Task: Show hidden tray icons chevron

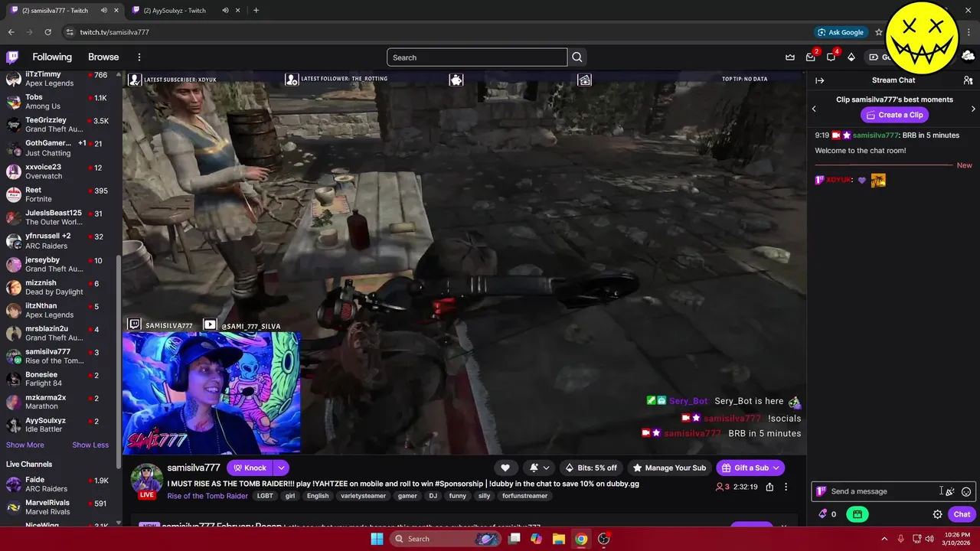Action: coord(884,539)
